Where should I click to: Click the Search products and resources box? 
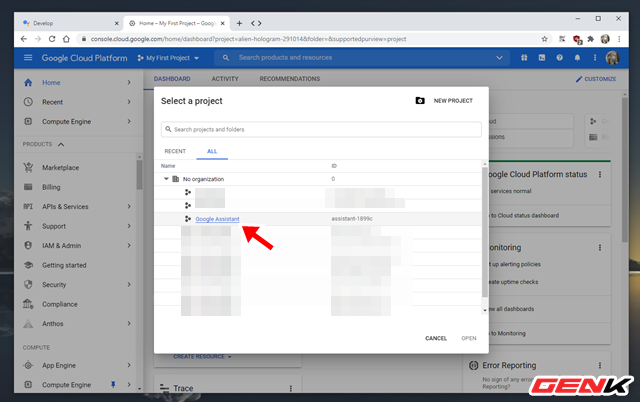[x=362, y=58]
